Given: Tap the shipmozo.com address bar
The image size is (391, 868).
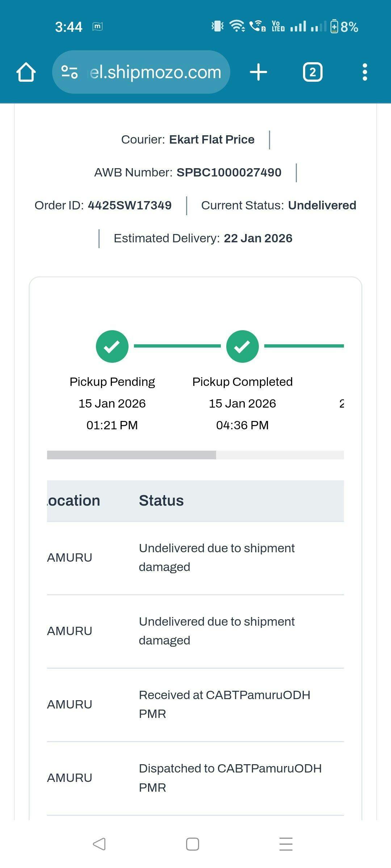Looking at the screenshot, I should point(155,72).
